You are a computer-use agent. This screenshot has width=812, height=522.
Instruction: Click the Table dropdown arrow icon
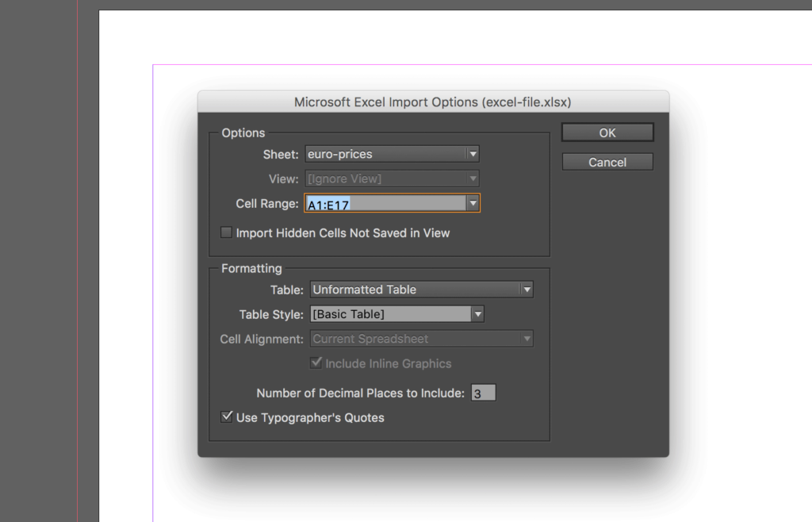(x=527, y=289)
